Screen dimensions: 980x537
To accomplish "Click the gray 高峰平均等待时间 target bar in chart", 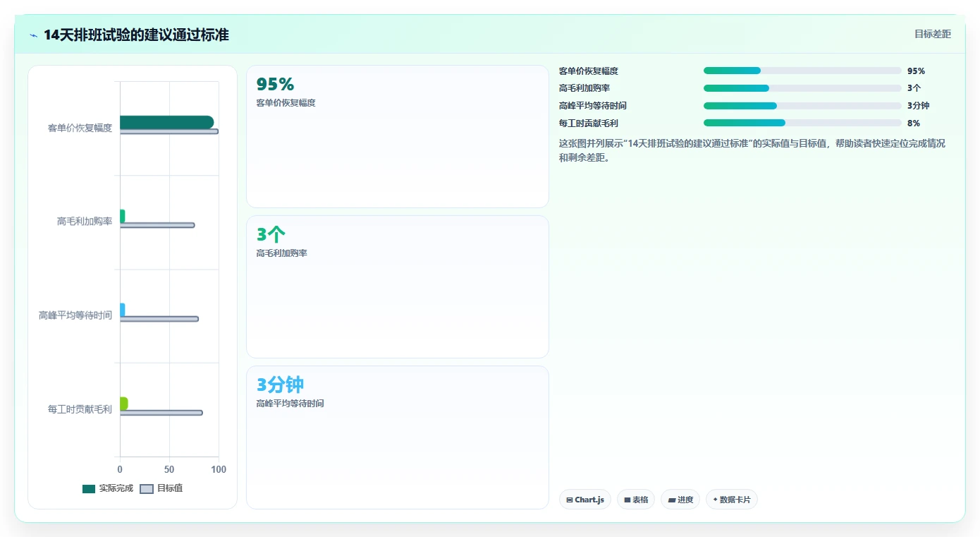I will tap(159, 319).
